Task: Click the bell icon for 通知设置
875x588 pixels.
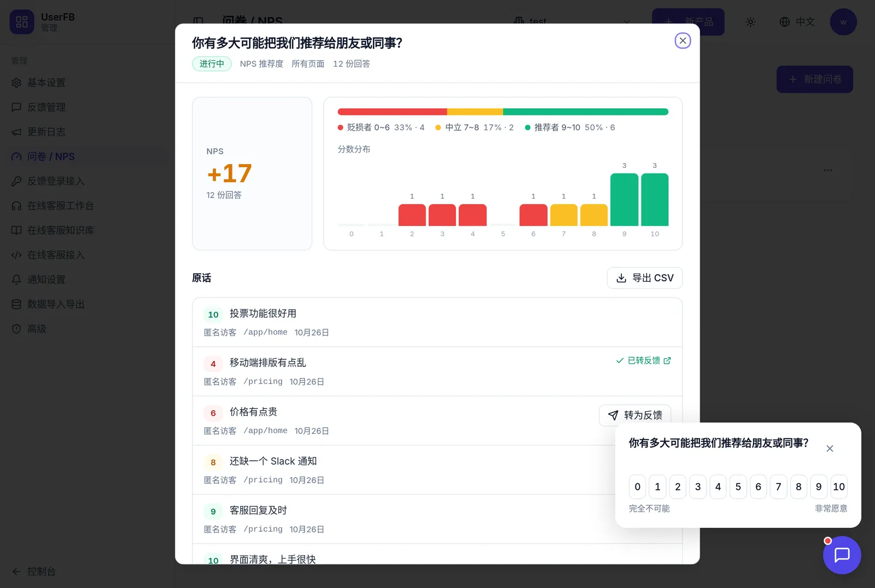Action: [x=16, y=280]
